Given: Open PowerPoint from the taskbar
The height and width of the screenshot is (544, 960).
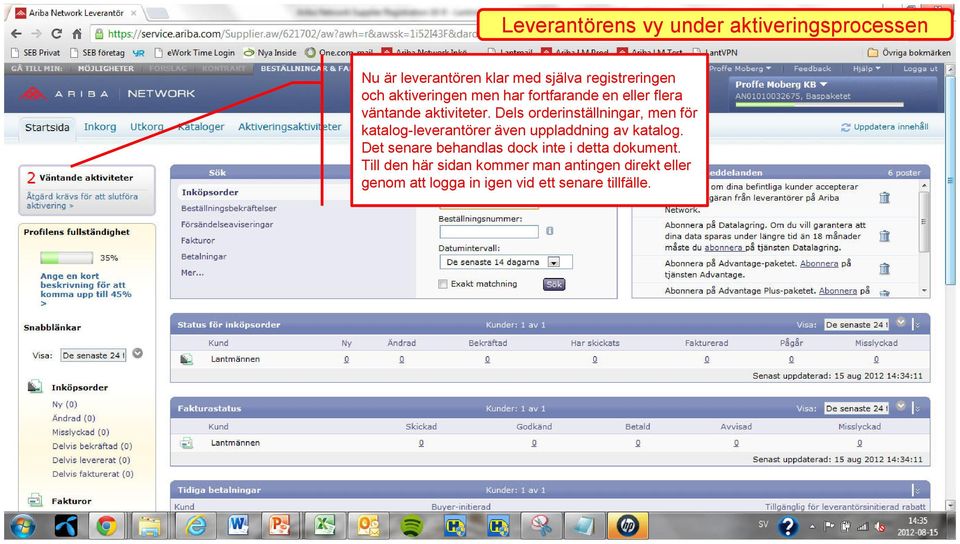Looking at the screenshot, I should pyautogui.click(x=279, y=526).
